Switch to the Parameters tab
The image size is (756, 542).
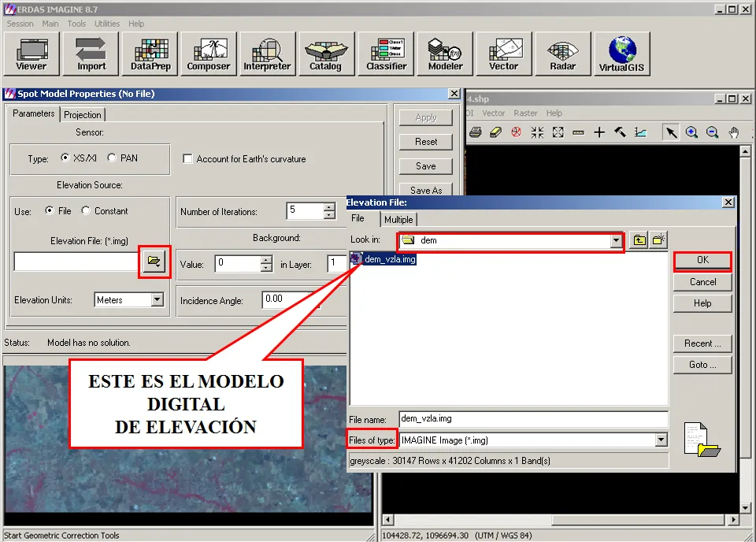point(33,113)
